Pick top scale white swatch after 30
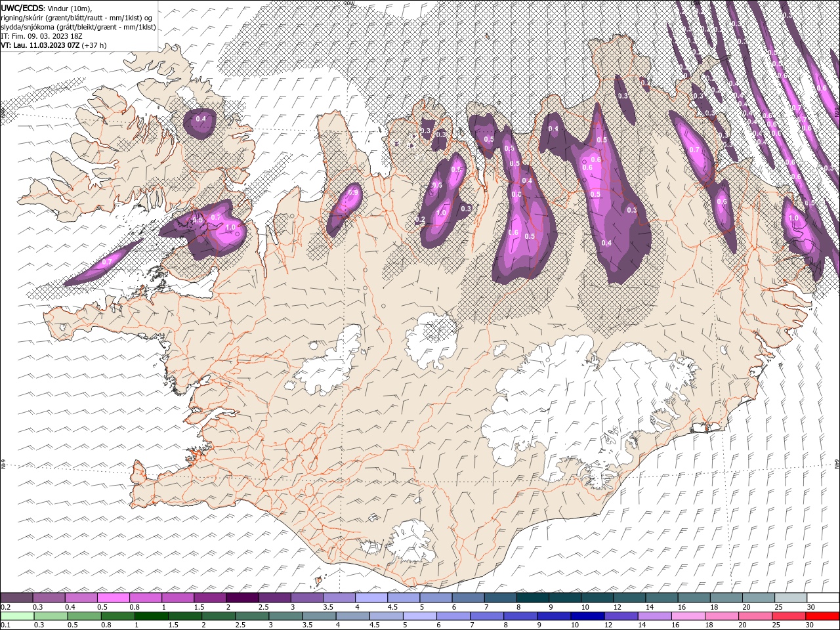 click(824, 597)
